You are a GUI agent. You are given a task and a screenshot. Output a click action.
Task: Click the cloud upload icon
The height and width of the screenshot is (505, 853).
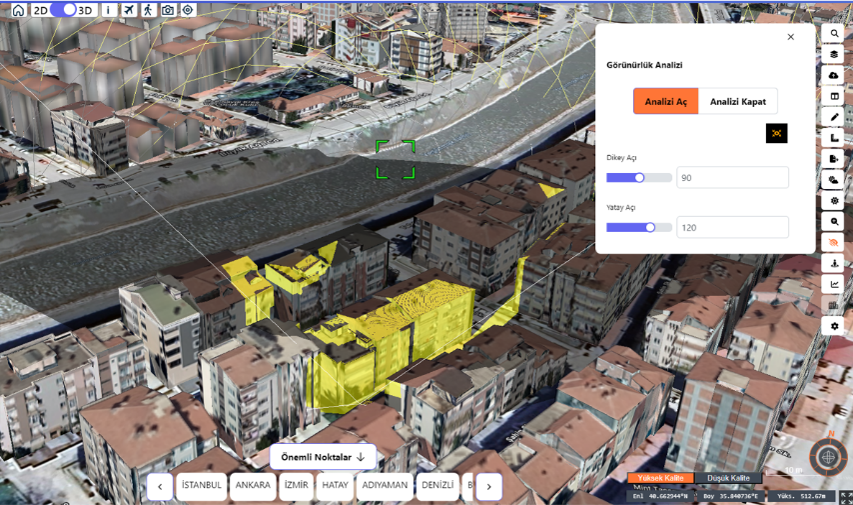[834, 75]
